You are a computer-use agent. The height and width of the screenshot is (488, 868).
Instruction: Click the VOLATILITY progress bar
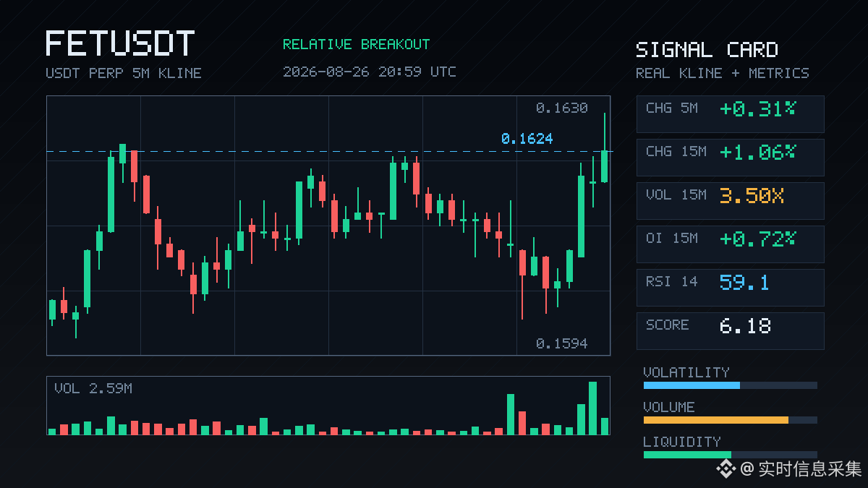coord(730,385)
